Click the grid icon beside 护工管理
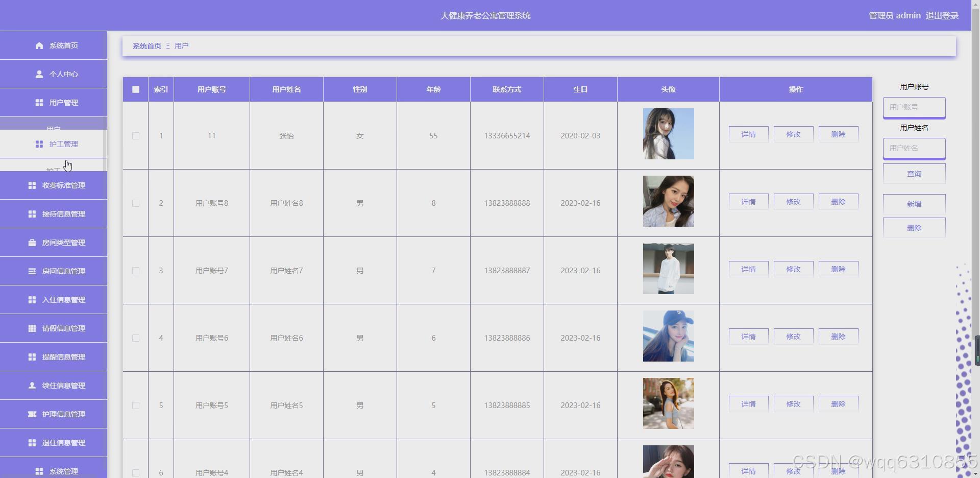Screen dimensions: 980x478 click(x=39, y=144)
